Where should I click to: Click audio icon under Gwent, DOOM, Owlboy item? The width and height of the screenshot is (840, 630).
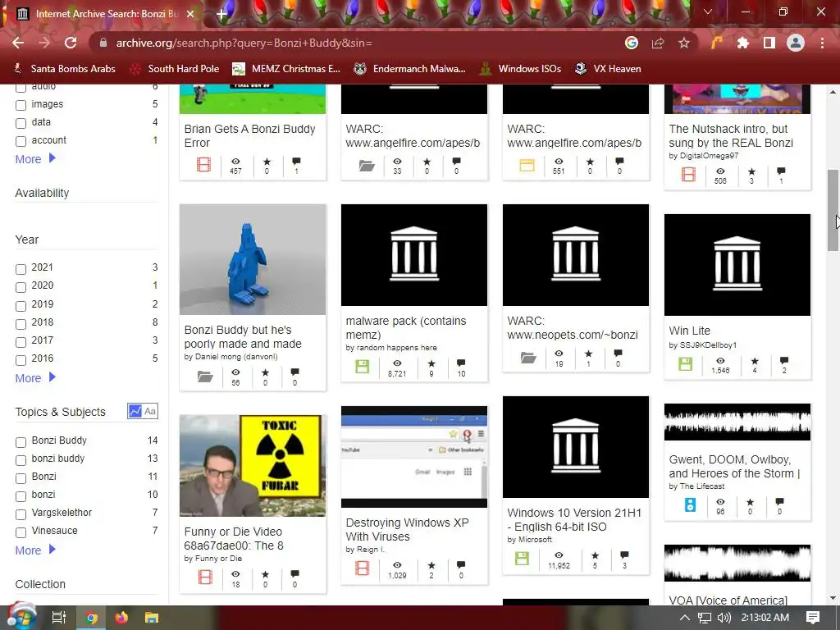(690, 504)
